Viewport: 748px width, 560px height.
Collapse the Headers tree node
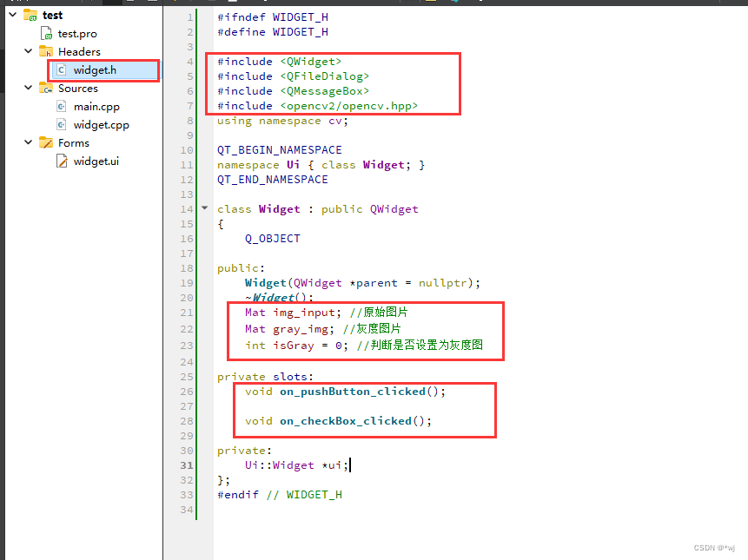click(28, 51)
